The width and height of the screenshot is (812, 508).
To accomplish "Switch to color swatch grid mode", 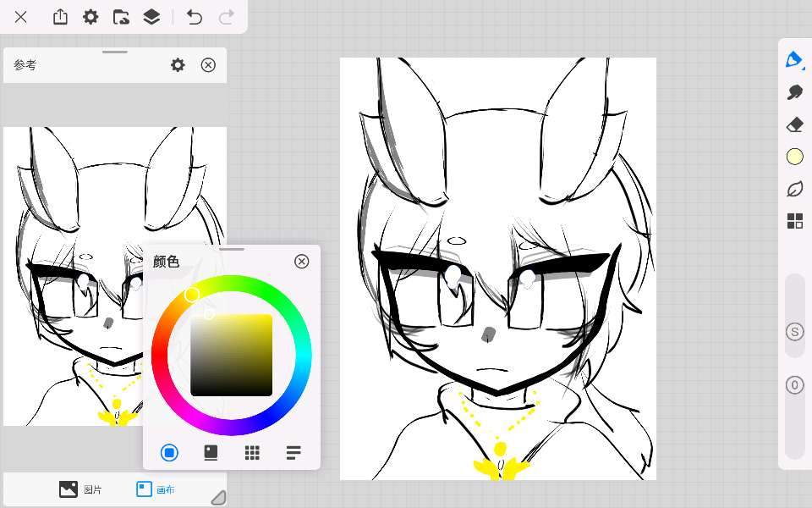I will [x=252, y=453].
